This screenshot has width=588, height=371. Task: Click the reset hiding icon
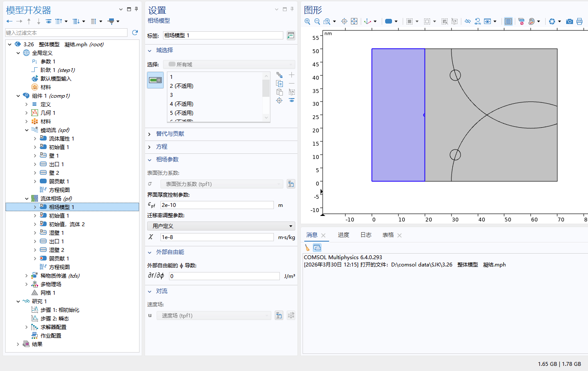(x=478, y=21)
